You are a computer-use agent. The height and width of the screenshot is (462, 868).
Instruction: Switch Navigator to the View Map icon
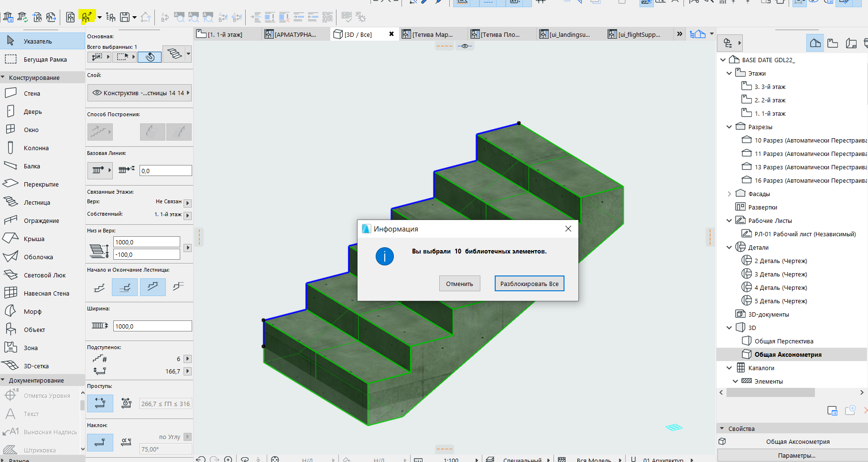point(833,43)
